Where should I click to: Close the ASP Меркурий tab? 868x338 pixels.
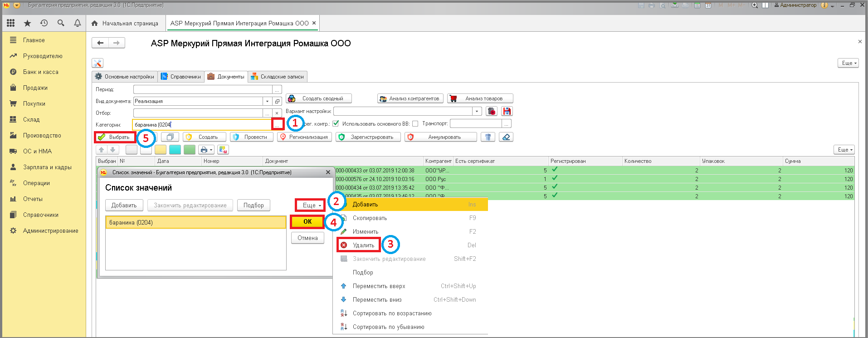[314, 23]
